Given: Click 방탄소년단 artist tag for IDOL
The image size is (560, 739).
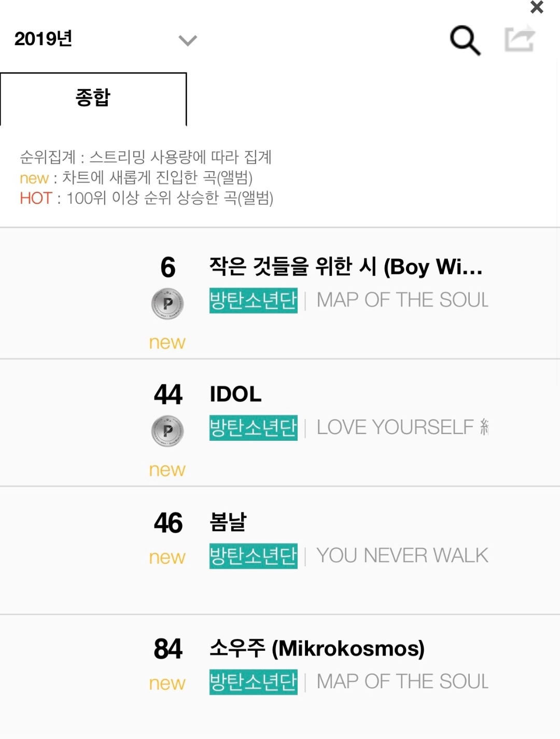Looking at the screenshot, I should point(253,428).
